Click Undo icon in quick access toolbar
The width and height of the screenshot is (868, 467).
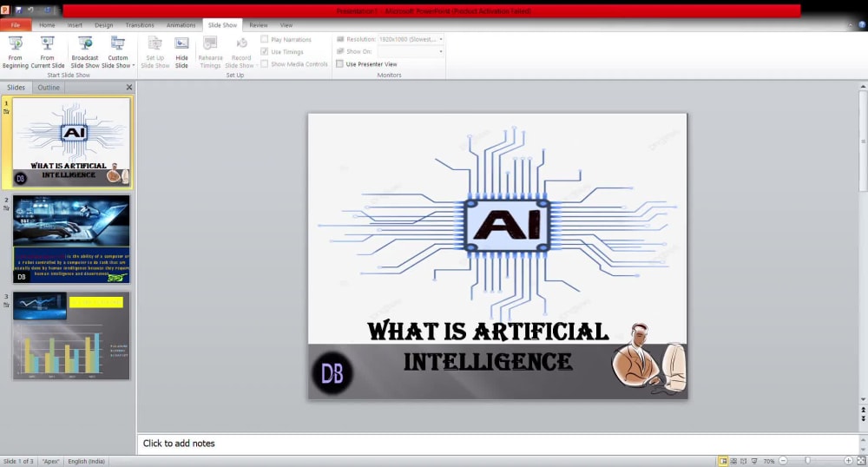30,10
